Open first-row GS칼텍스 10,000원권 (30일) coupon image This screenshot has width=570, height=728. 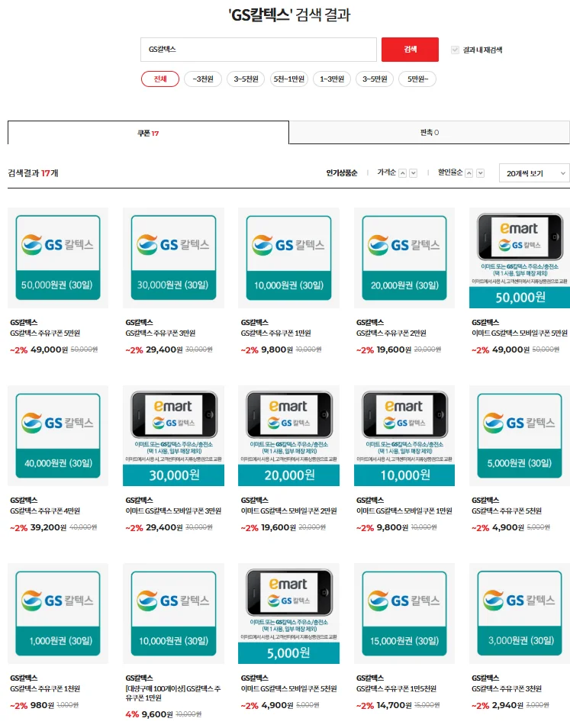pyautogui.click(x=288, y=258)
